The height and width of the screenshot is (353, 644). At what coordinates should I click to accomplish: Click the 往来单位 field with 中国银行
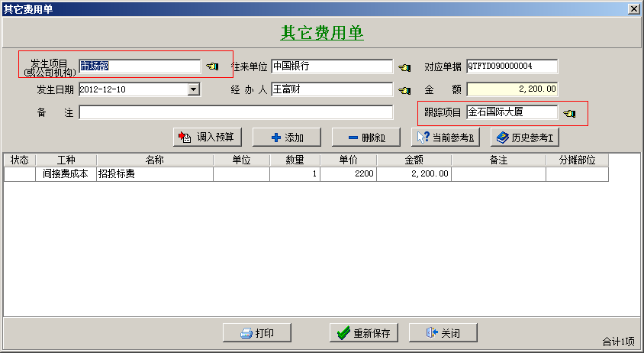pos(332,66)
